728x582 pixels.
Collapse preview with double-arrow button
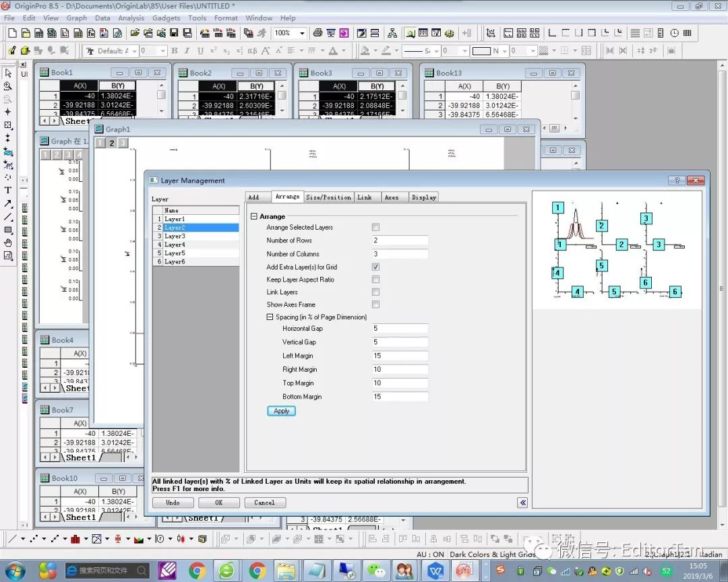click(522, 502)
